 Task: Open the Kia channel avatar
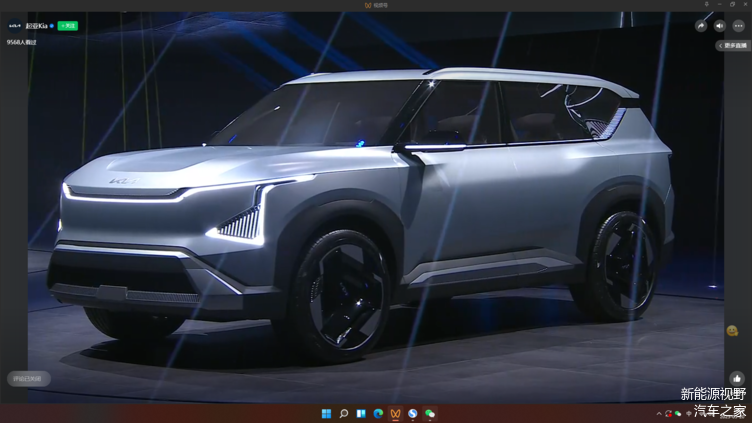click(14, 25)
